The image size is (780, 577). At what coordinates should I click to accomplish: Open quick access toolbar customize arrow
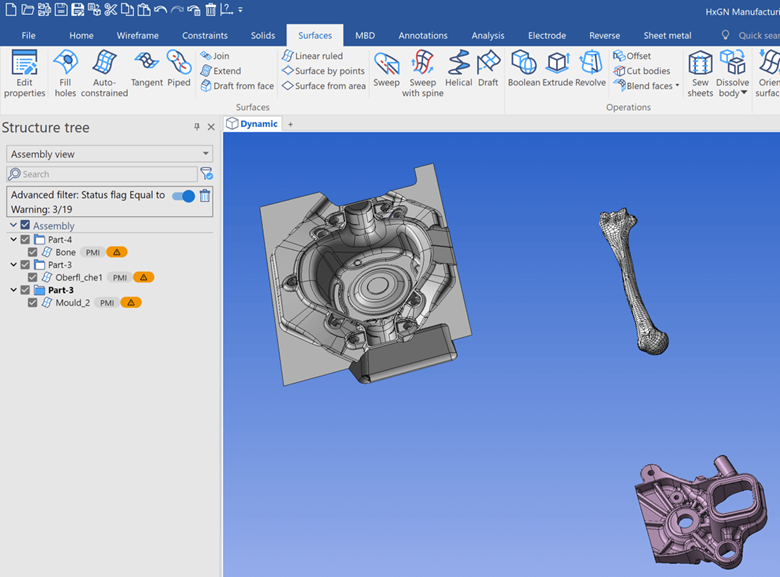240,9
